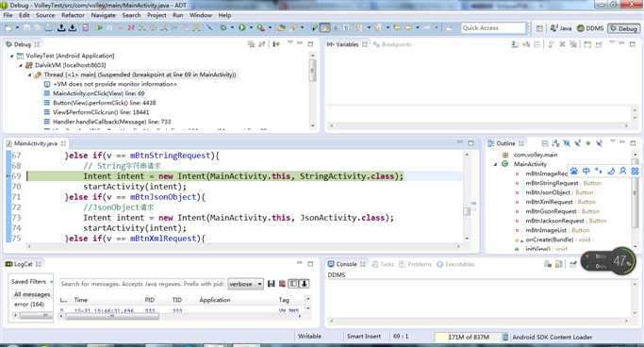Screen dimensions: 644x347
Task: Click the green Resume debug button
Action: coord(99,27)
